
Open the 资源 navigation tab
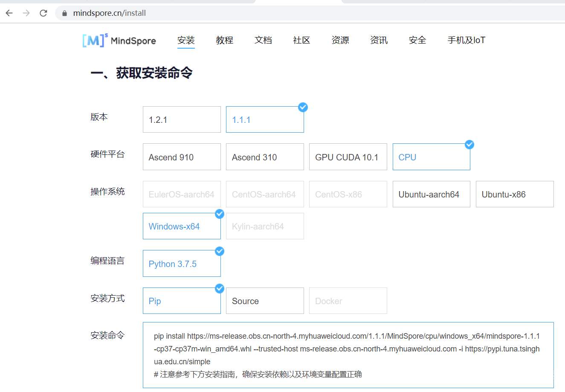[340, 40]
